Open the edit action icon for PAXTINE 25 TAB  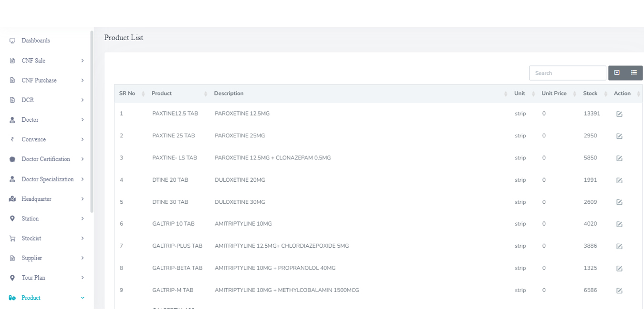click(619, 136)
